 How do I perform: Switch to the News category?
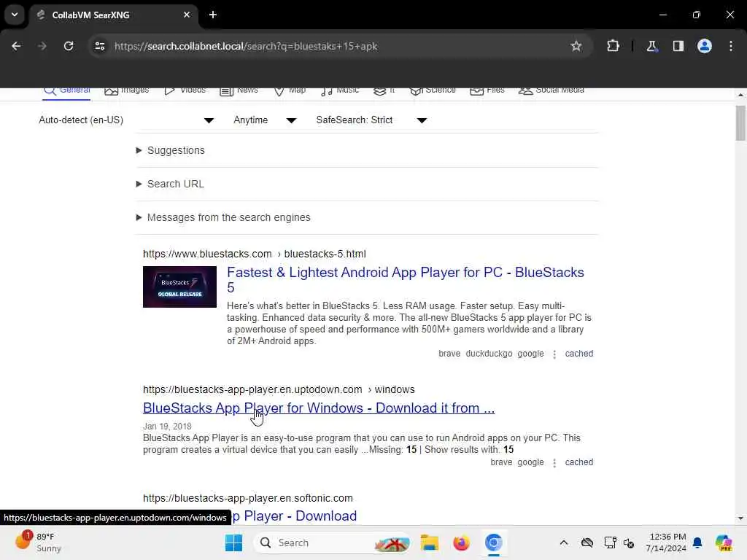239,90
